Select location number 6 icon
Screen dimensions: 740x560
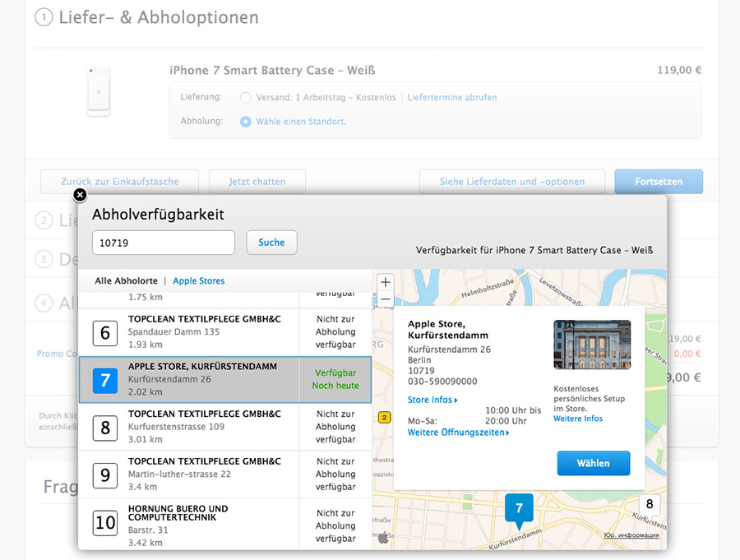pos(105,333)
